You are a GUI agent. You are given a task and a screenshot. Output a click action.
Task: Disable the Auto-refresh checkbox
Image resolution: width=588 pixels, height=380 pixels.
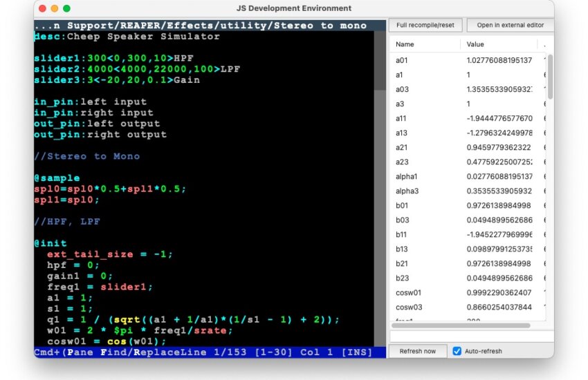[457, 351]
